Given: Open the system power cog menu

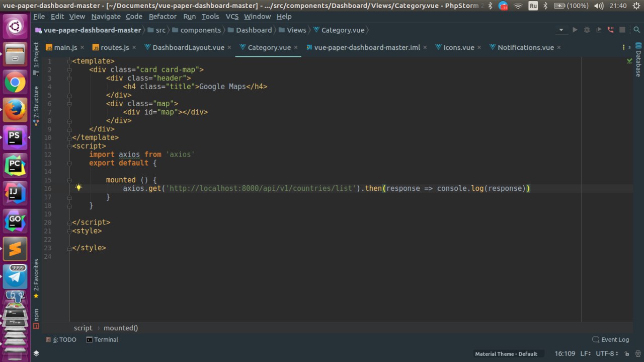Looking at the screenshot, I should click(636, 6).
